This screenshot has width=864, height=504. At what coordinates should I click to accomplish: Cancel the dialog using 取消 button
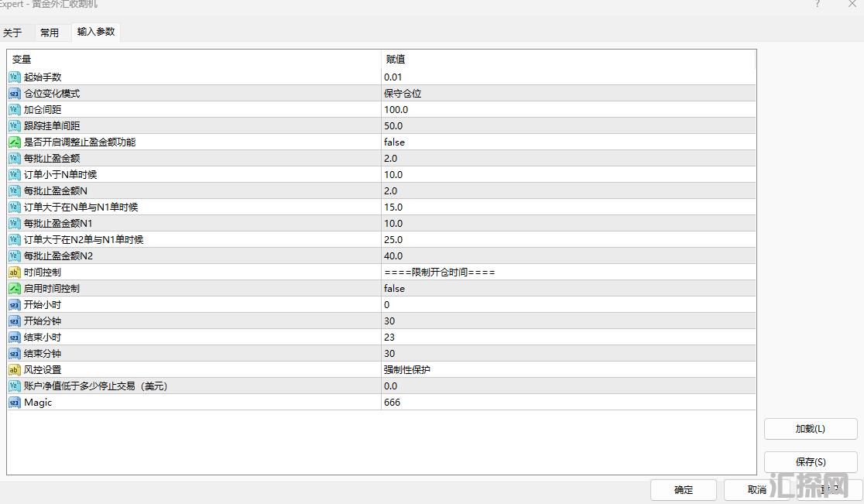[756, 490]
